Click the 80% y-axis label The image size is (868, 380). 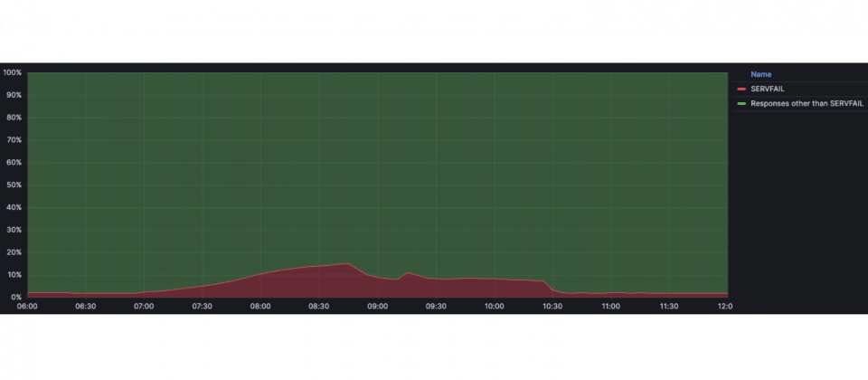click(x=14, y=118)
